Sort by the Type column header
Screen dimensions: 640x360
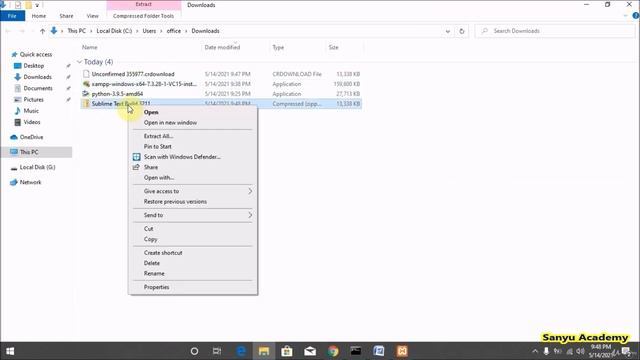click(278, 47)
